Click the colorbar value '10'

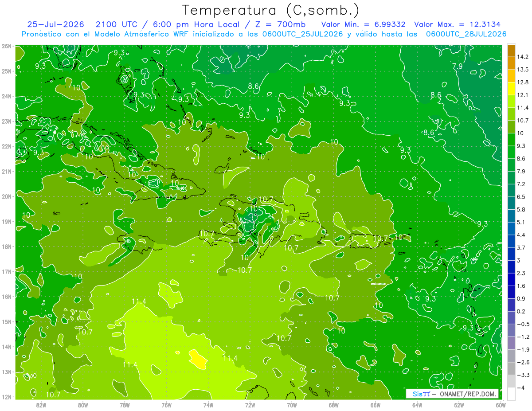[x=520, y=133]
